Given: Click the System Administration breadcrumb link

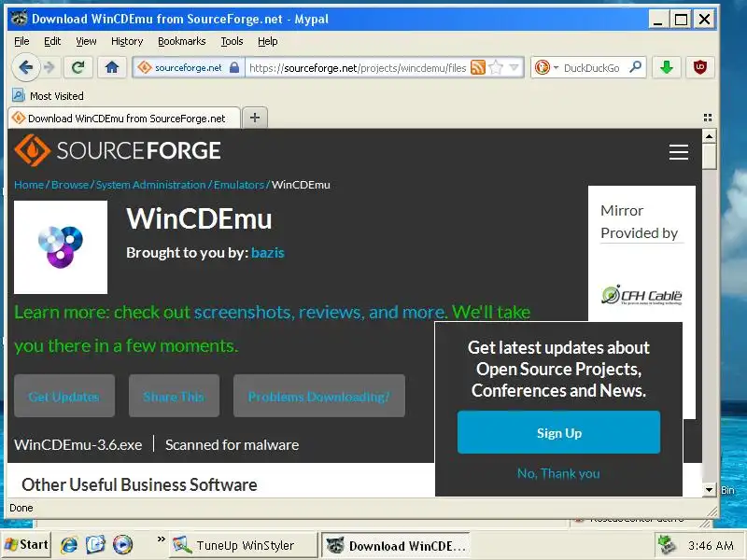Looking at the screenshot, I should pos(150,185).
